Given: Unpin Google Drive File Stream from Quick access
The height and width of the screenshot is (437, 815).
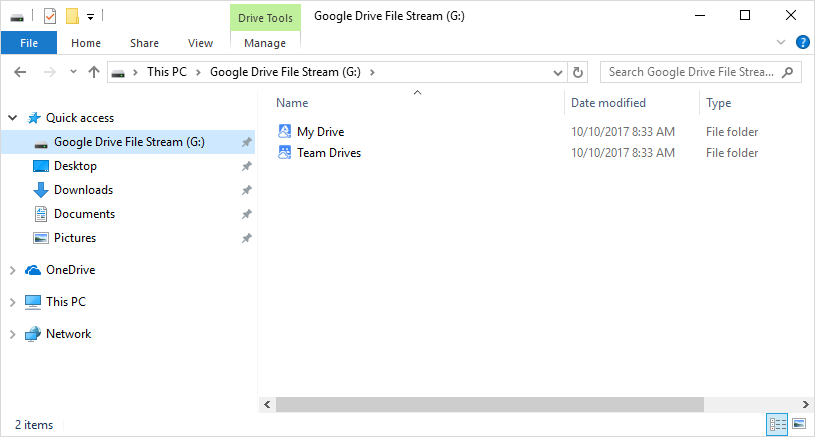Looking at the screenshot, I should [246, 142].
